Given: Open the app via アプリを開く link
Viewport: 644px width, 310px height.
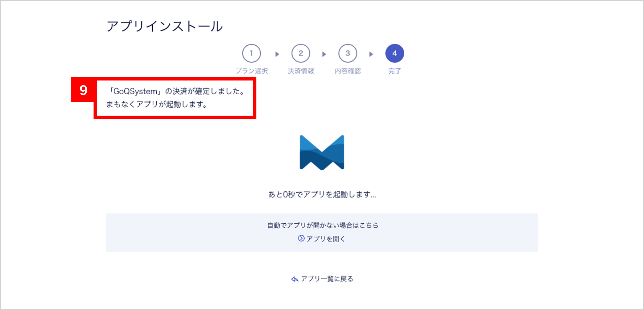Looking at the screenshot, I should click(x=326, y=239).
